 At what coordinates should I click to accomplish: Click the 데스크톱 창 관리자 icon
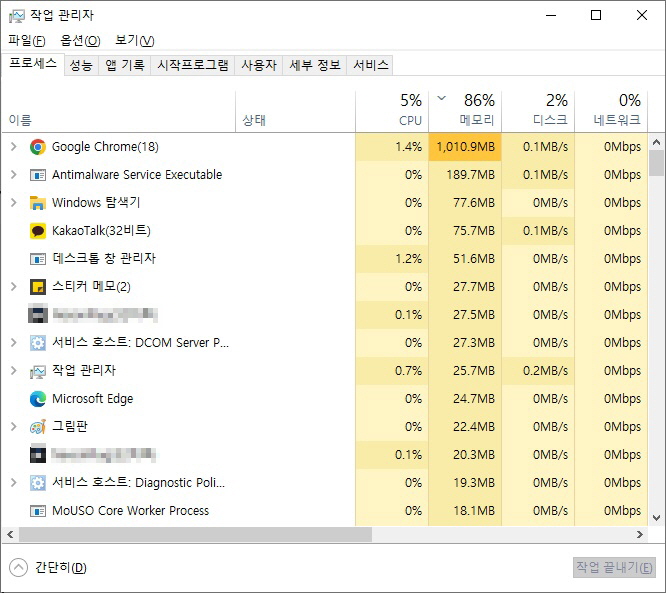click(38, 259)
